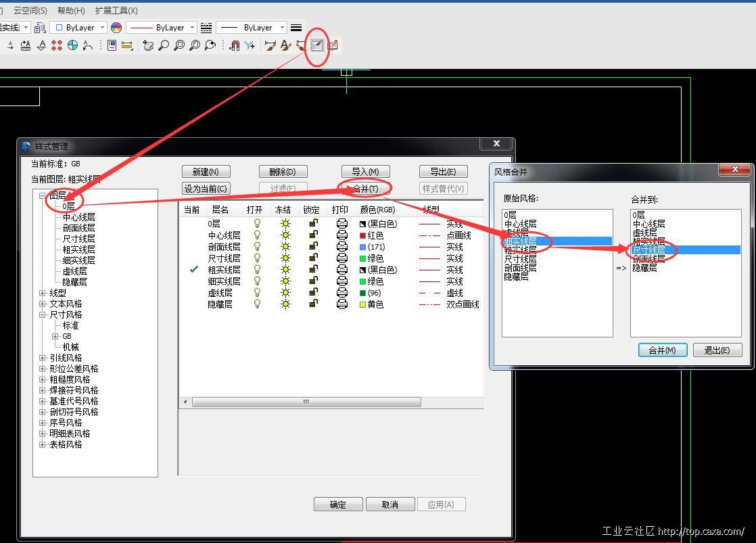756x543 pixels.
Task: Toggle the lock icon for 尺寸线层
Action: [313, 258]
